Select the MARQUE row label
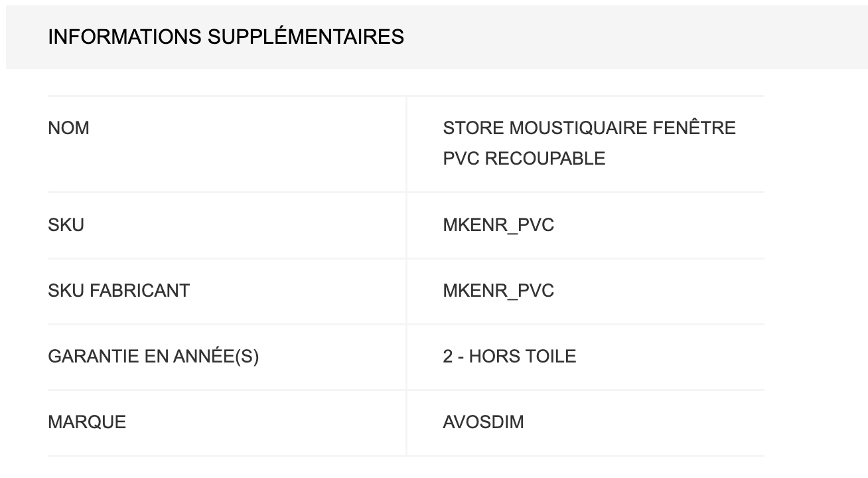The width and height of the screenshot is (868, 478). point(87,422)
